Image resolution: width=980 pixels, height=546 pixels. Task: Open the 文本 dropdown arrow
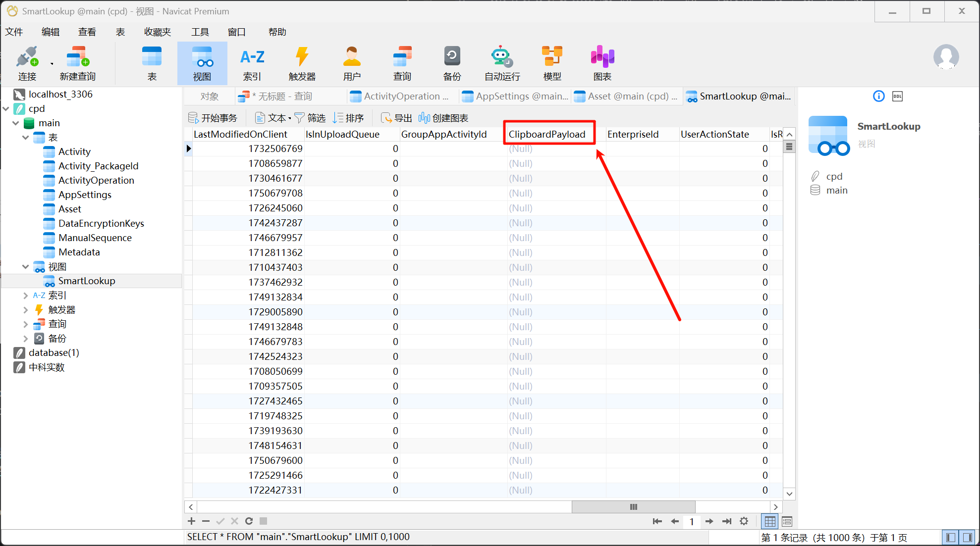(x=290, y=118)
